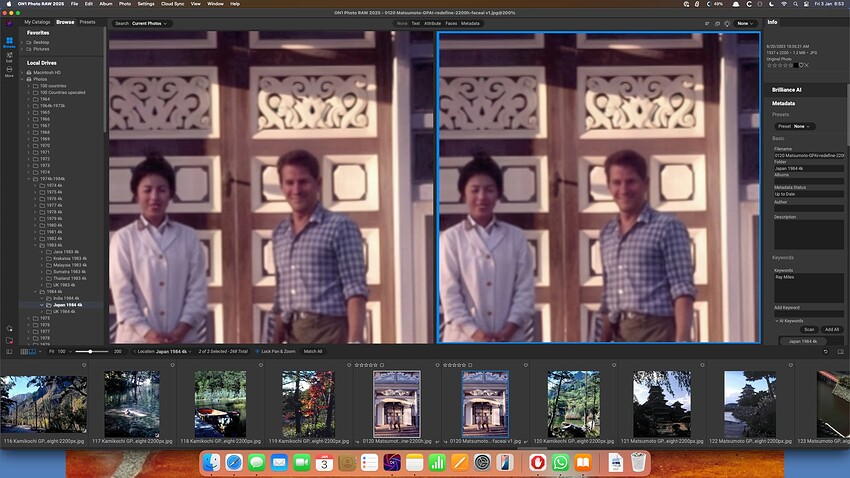The width and height of the screenshot is (850, 478).
Task: Click the sort order icon in toolbar
Action: (707, 23)
